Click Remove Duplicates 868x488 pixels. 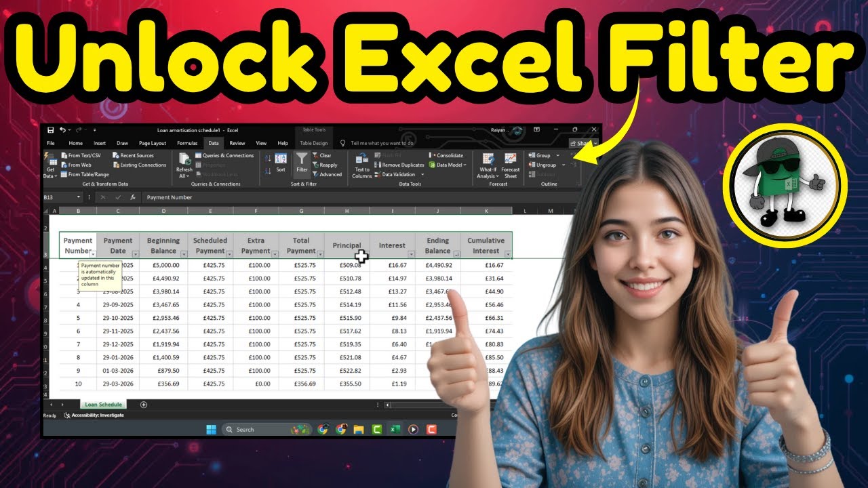399,165
